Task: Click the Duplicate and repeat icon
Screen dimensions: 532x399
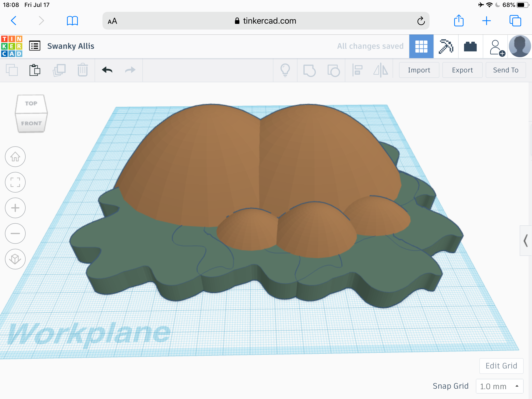Action: [59, 70]
